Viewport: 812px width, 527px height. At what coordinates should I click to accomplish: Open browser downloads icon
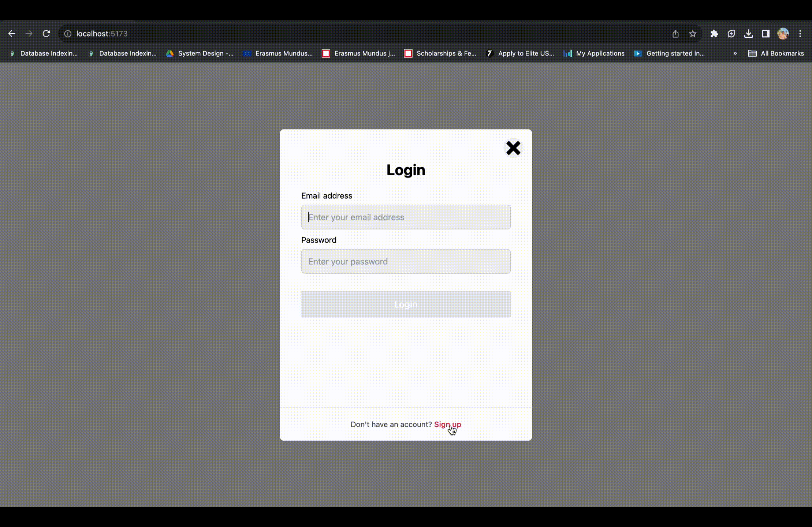coord(749,34)
